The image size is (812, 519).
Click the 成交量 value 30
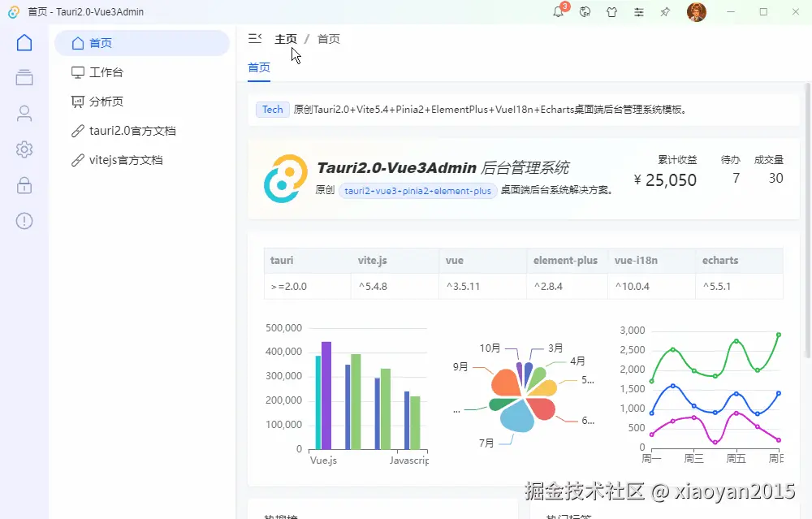(775, 178)
